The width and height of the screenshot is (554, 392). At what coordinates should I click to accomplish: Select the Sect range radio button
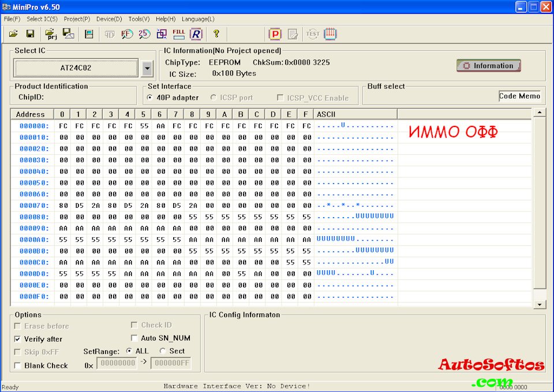point(163,351)
